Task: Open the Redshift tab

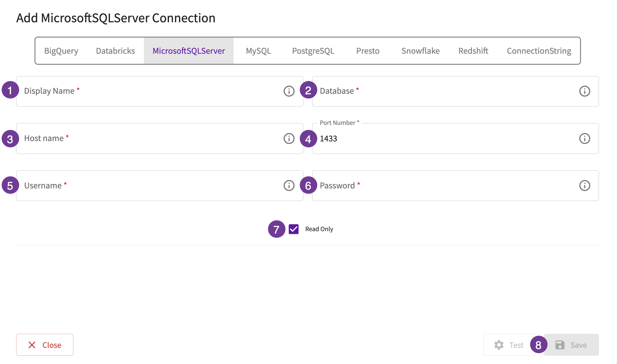Action: [x=473, y=51]
